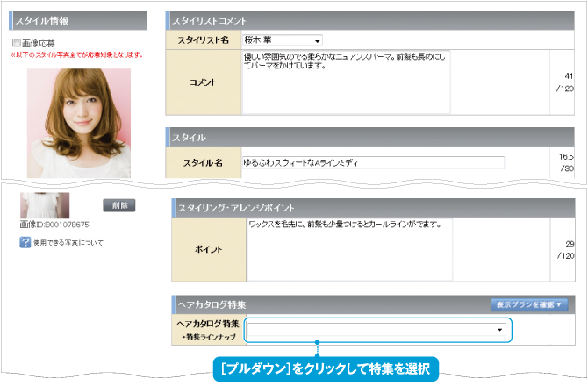Expand the ヘアカタログ特集 pulldown list
The height and width of the screenshot is (386, 588).
click(x=377, y=330)
